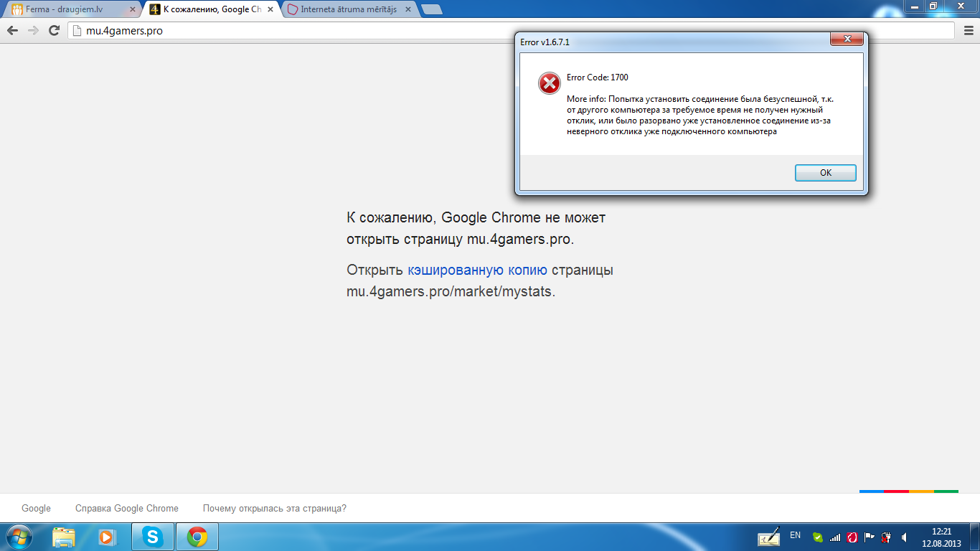Launch the media player from the taskbar

click(107, 537)
